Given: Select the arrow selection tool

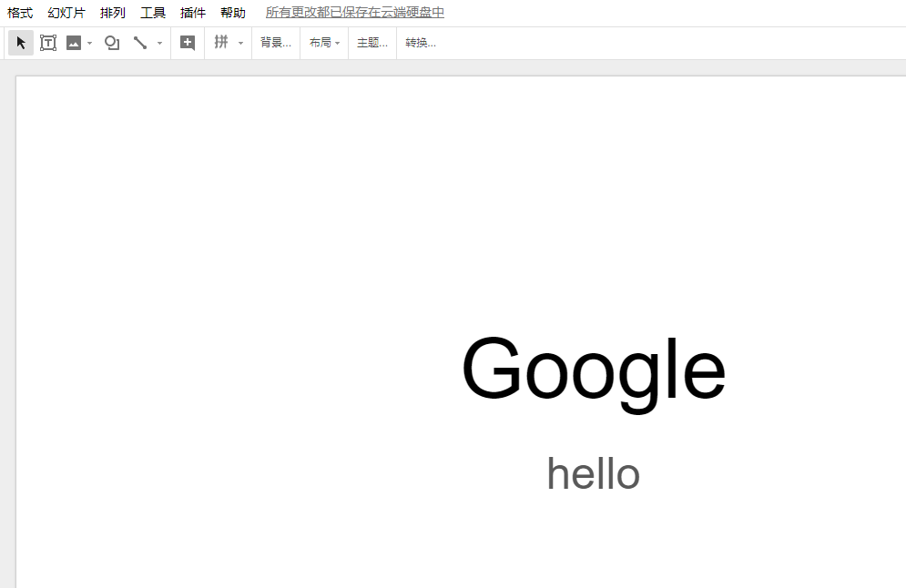Looking at the screenshot, I should (20, 42).
